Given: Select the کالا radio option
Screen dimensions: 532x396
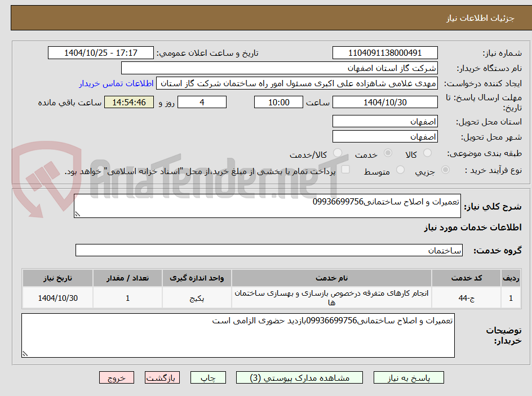Looking at the screenshot, I should (428, 153).
